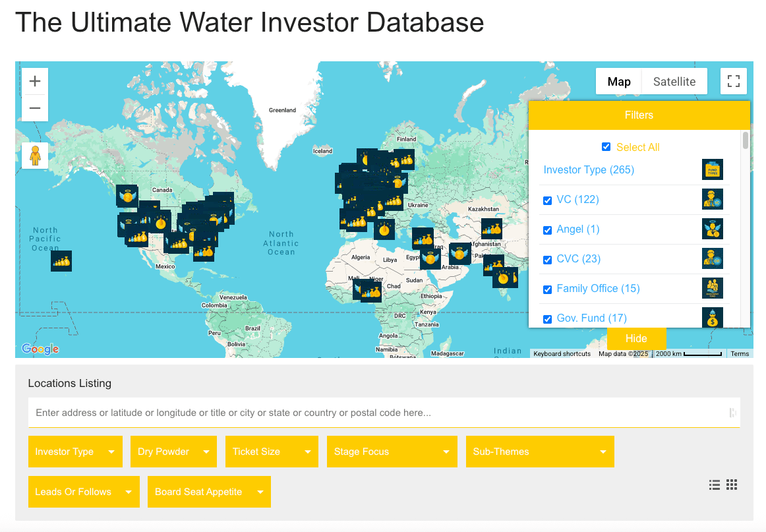Click the Family Office icon in Filters
The height and width of the screenshot is (532, 766).
(712, 288)
